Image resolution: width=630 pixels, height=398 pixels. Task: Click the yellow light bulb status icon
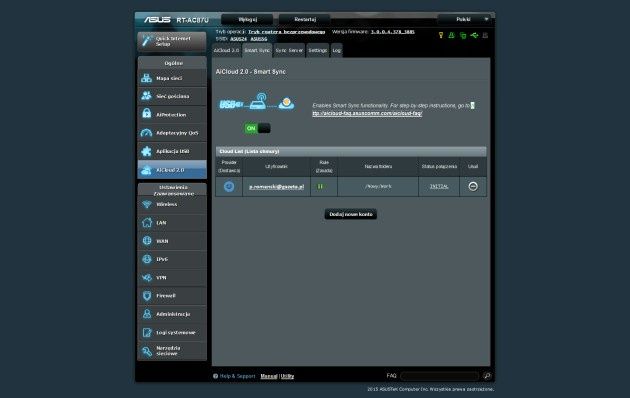coord(441,35)
